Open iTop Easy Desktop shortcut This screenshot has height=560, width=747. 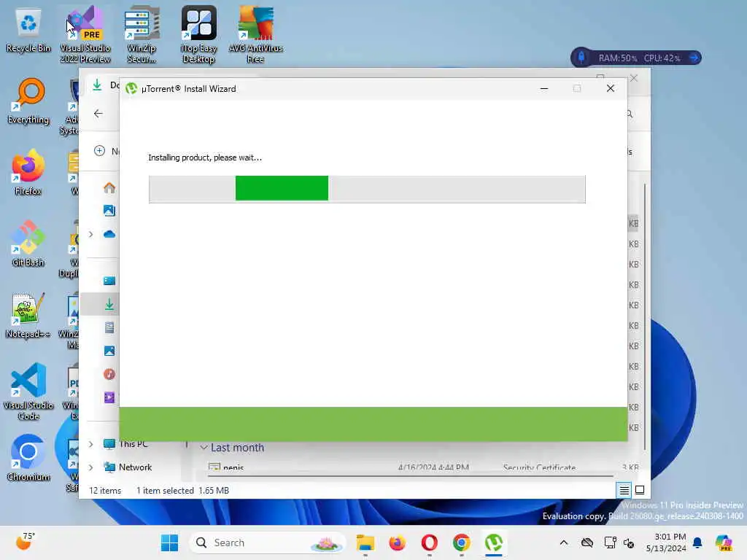pyautogui.click(x=198, y=34)
